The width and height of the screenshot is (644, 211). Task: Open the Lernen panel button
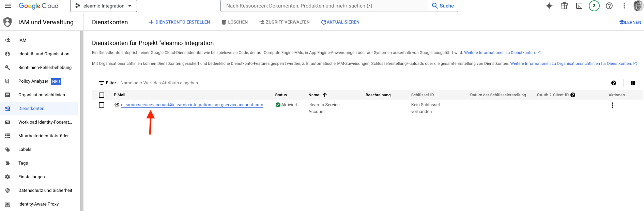coord(630,22)
